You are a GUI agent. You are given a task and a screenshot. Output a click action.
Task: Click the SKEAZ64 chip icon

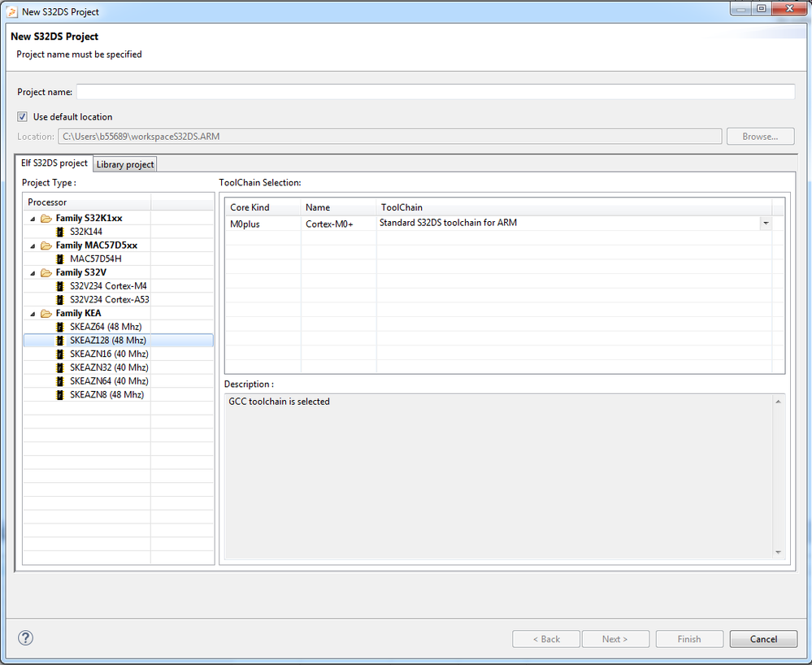point(60,327)
